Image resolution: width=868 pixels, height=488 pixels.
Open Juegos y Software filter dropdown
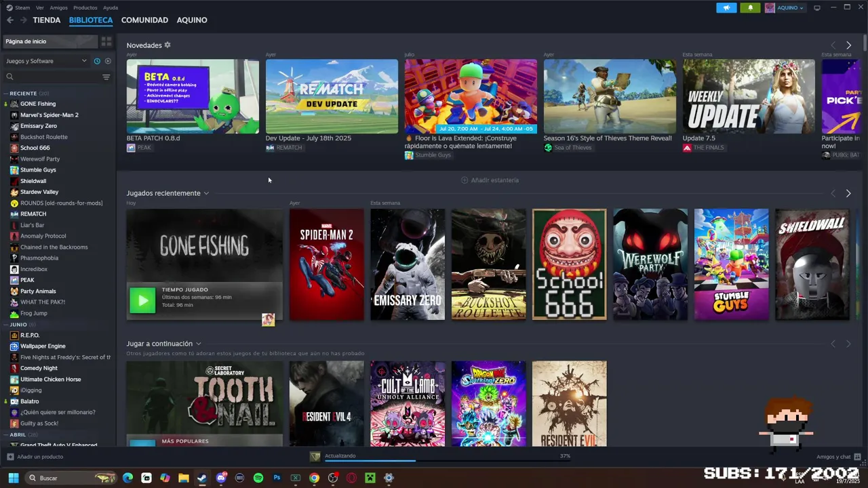[x=46, y=61]
